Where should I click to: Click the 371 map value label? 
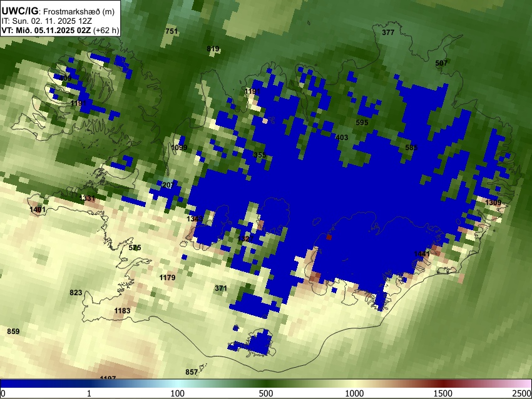(x=221, y=288)
